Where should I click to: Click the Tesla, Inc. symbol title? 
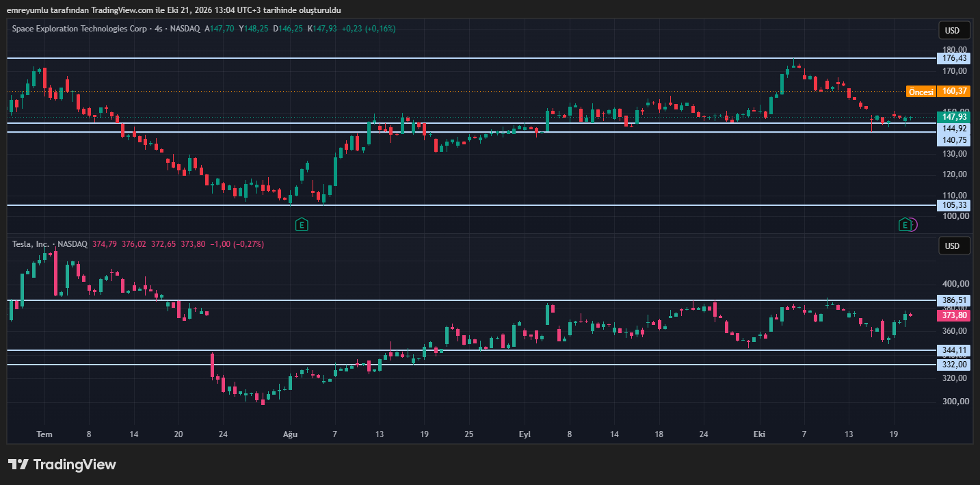(x=31, y=244)
